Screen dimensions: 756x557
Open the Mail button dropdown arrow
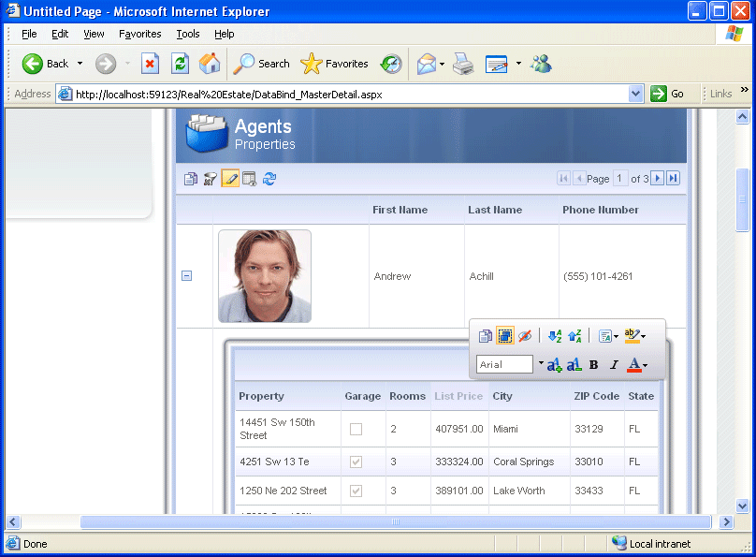443,64
